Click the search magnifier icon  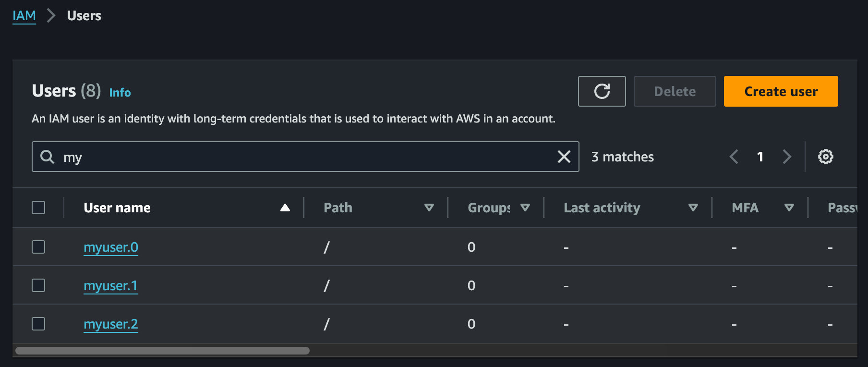[x=47, y=157]
